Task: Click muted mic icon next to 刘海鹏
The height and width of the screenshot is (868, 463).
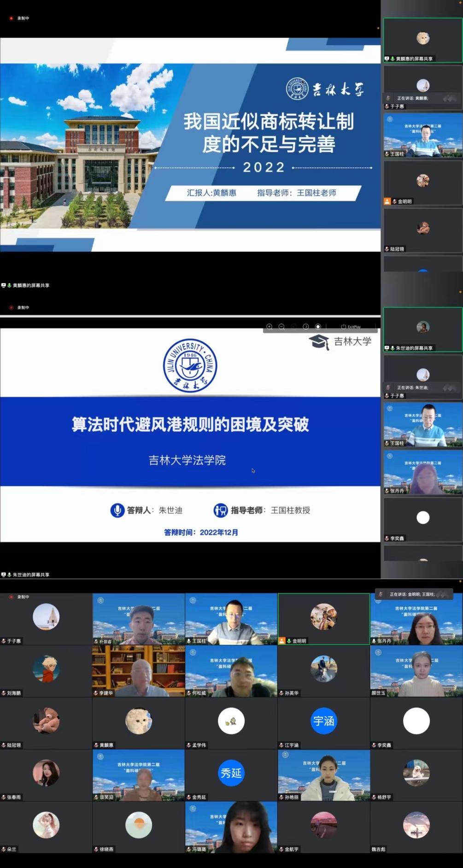Action: click(x=4, y=693)
